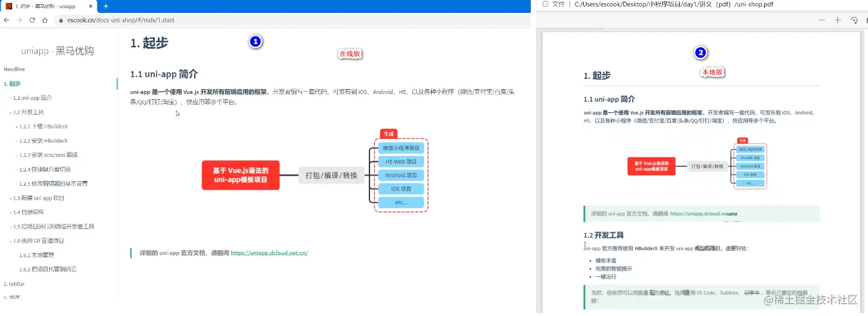Open '1.4 目录结构' sidebar entry
Screen dimensions: 868x316
click(28, 212)
